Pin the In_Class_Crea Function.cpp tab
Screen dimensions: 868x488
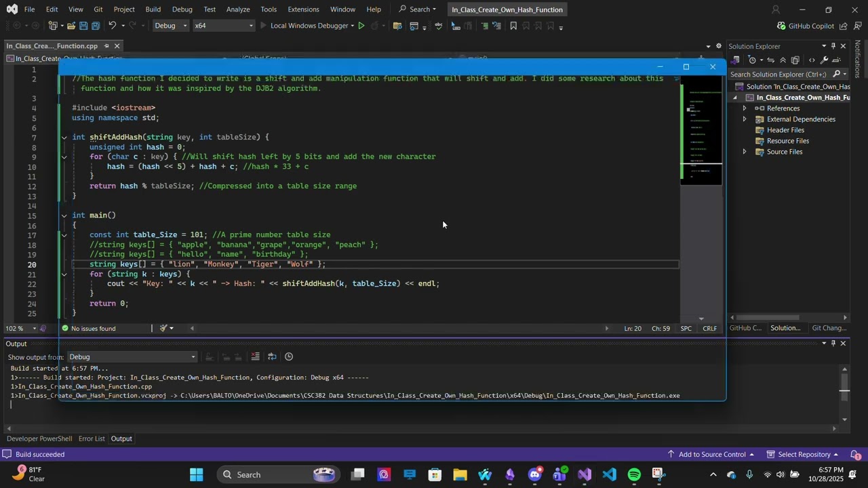point(106,46)
